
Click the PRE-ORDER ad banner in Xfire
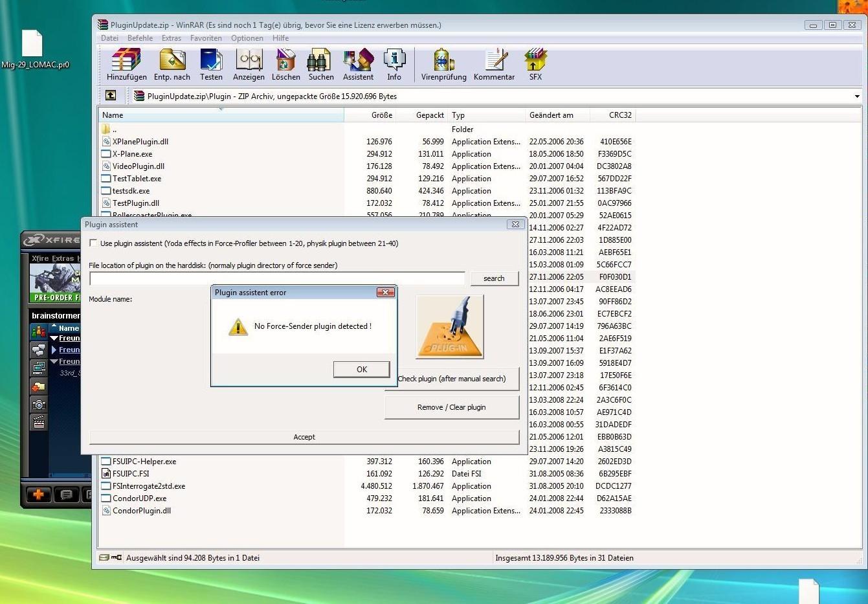click(x=54, y=284)
